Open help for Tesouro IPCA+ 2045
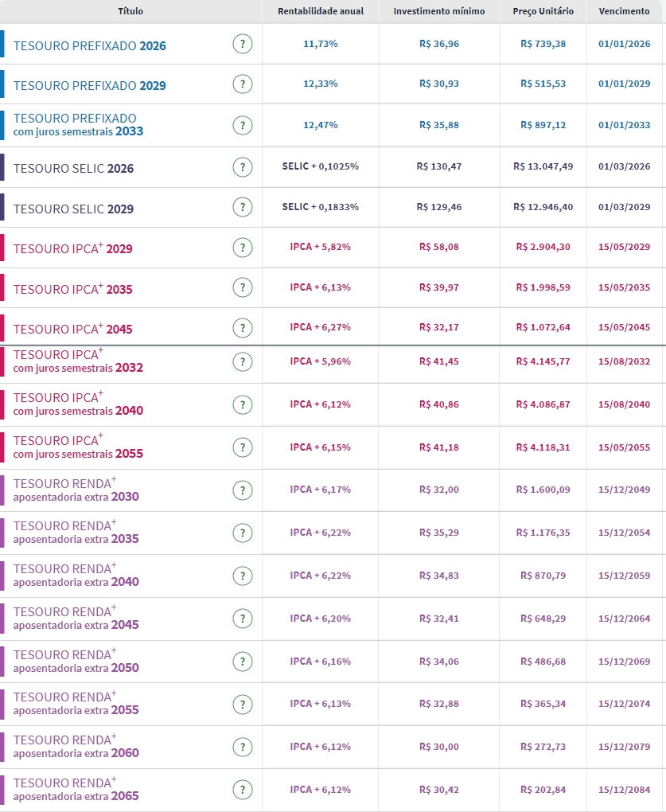Viewport: 666px width, 812px height. pos(243,328)
